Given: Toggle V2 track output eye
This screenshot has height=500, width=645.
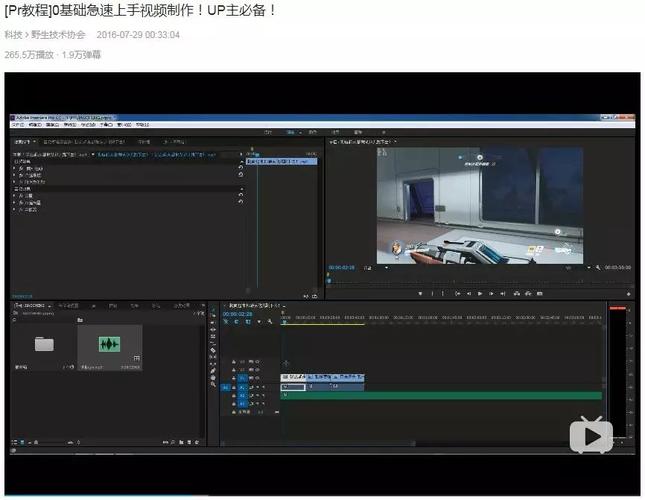Looking at the screenshot, I should (x=258, y=370).
